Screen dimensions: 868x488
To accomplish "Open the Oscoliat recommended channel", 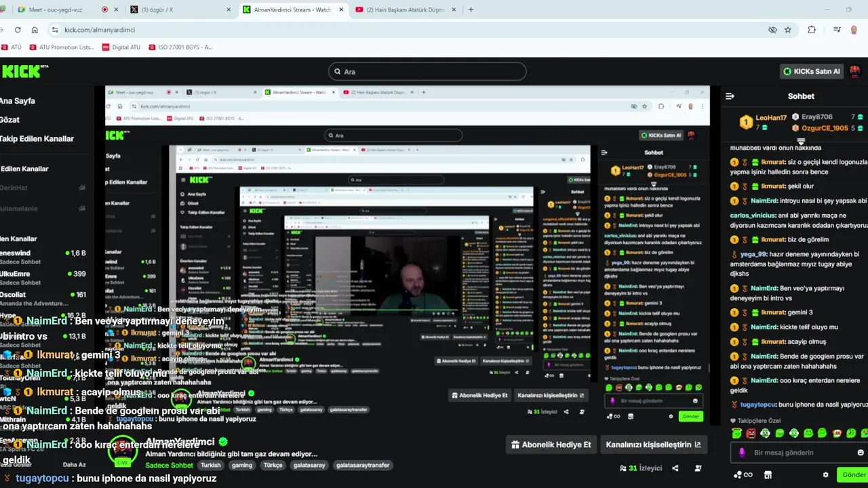I will tap(43, 299).
